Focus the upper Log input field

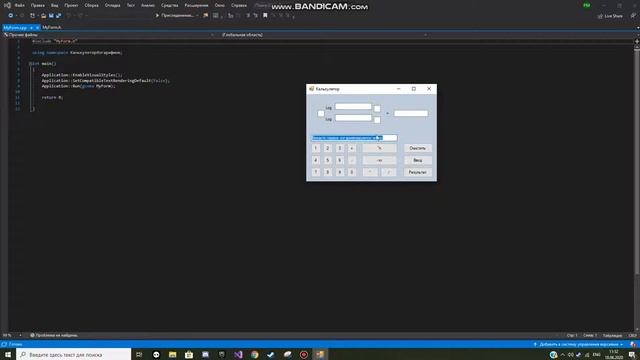click(353, 107)
